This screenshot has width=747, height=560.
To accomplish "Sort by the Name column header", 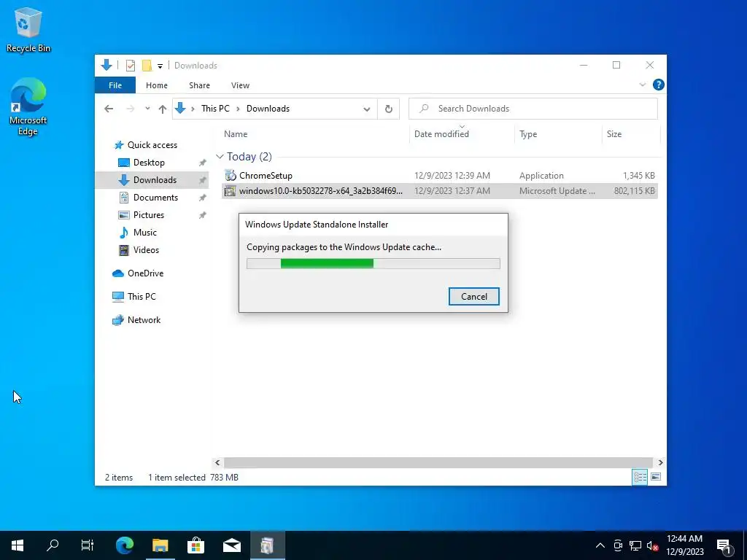I will pyautogui.click(x=236, y=134).
